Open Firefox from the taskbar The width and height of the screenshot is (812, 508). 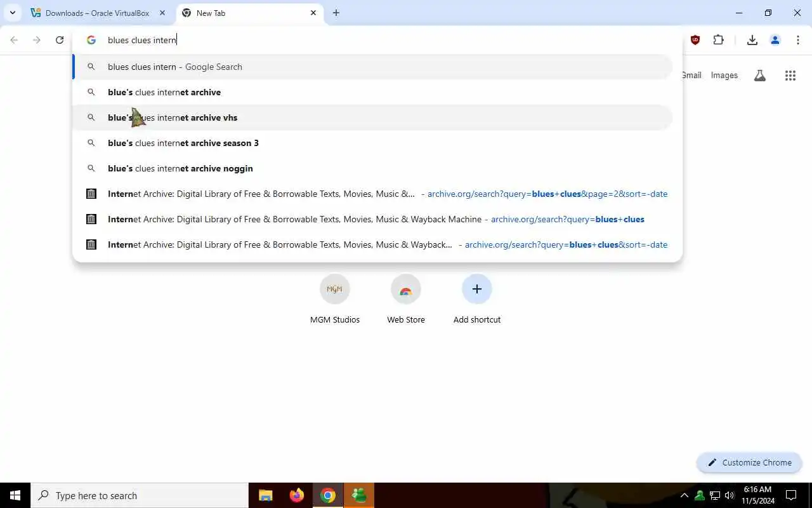pos(296,495)
